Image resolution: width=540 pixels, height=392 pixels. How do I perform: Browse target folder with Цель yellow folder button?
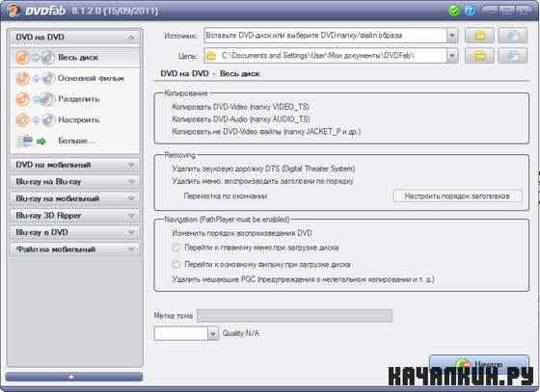pos(479,56)
